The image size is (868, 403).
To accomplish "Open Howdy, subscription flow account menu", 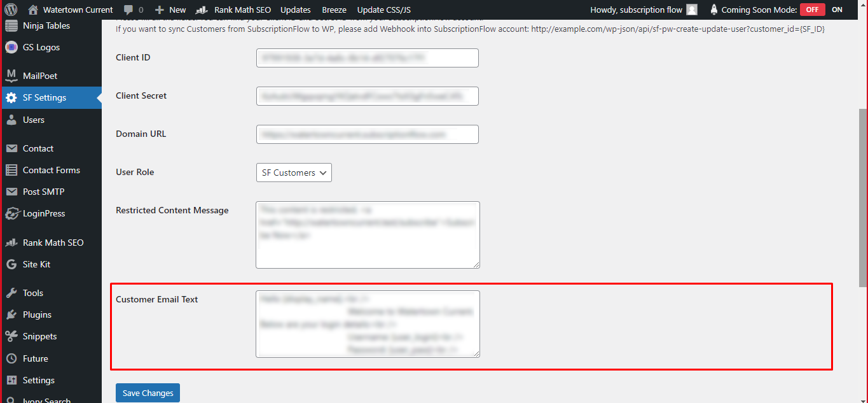I will [643, 10].
